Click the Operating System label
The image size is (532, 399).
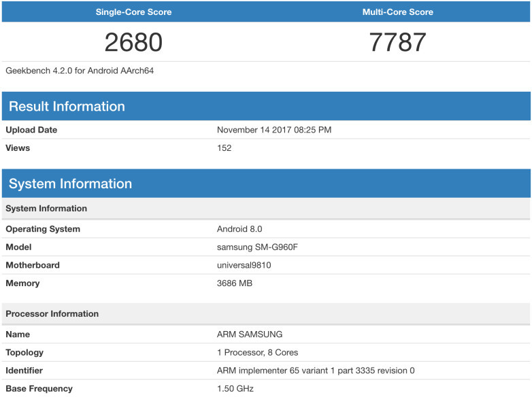point(43,229)
